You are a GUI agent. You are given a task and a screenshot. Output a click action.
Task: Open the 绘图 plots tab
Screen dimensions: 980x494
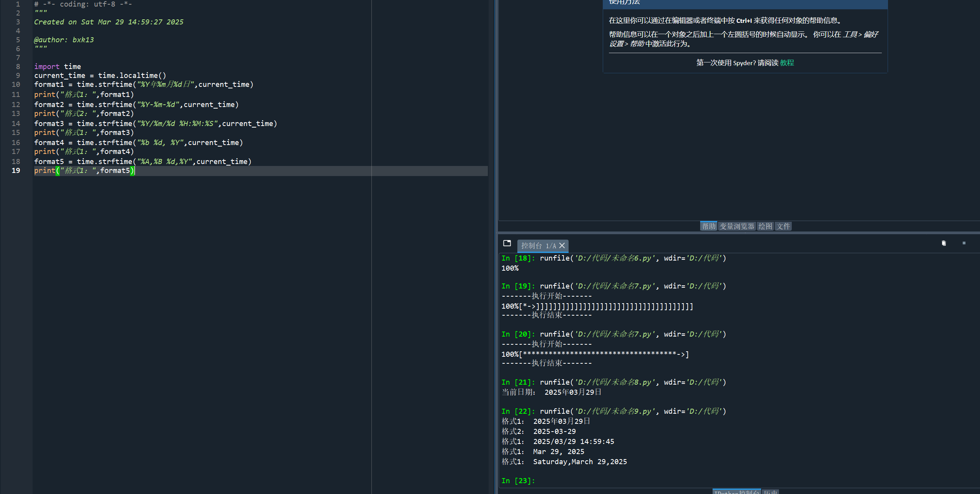click(x=765, y=226)
